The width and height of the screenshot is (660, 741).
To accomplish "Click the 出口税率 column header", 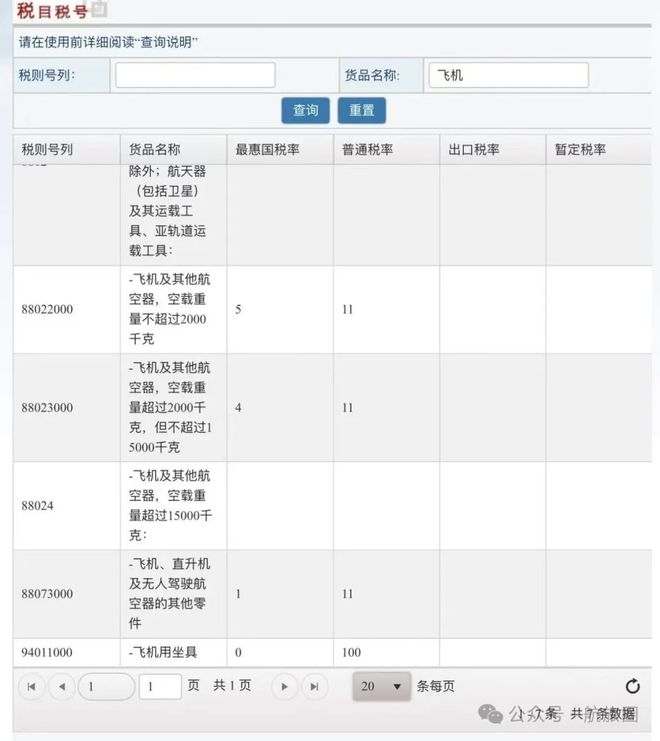I will 474,150.
